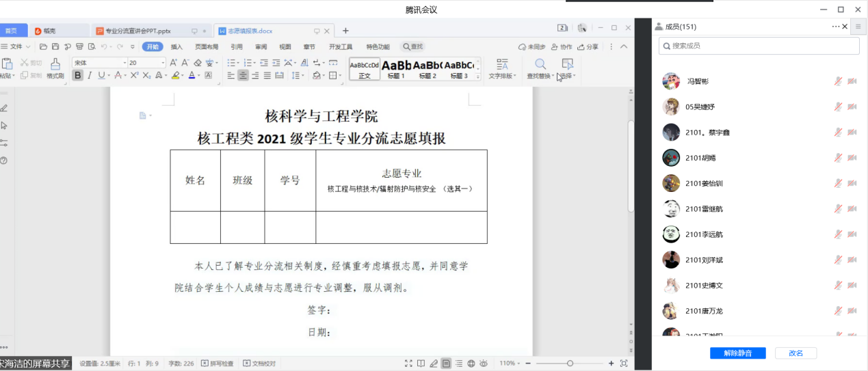Screen dimensions: 868x371
Task: Click the text highlight color icon
Action: [x=175, y=75]
